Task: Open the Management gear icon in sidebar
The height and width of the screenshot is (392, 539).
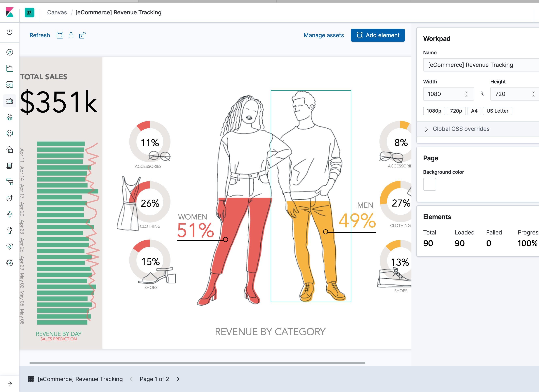Action: point(10,263)
